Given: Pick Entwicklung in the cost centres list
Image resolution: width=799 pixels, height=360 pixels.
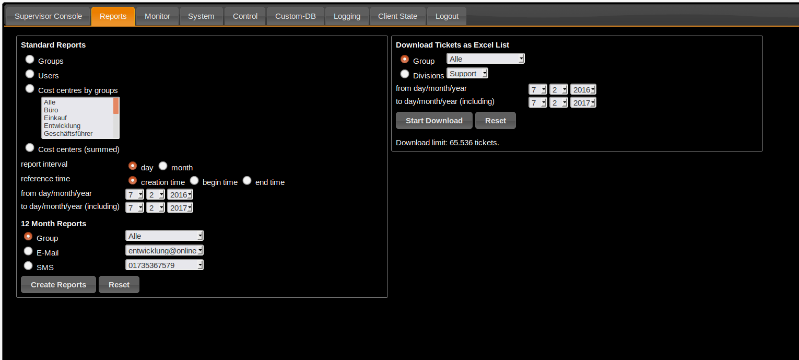Looking at the screenshot, I should [x=77, y=125].
